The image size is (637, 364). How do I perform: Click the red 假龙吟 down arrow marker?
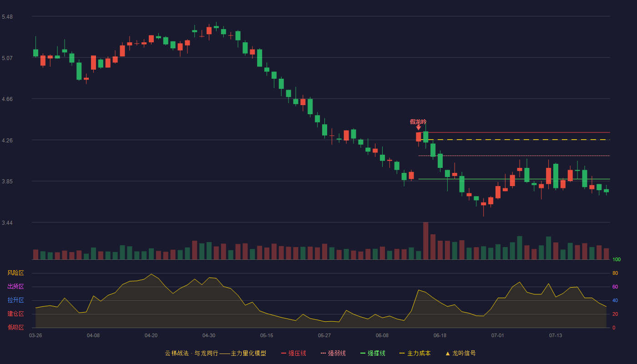418,127
